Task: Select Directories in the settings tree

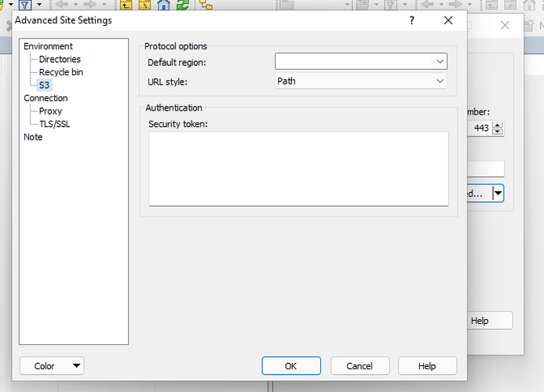Action: click(60, 60)
